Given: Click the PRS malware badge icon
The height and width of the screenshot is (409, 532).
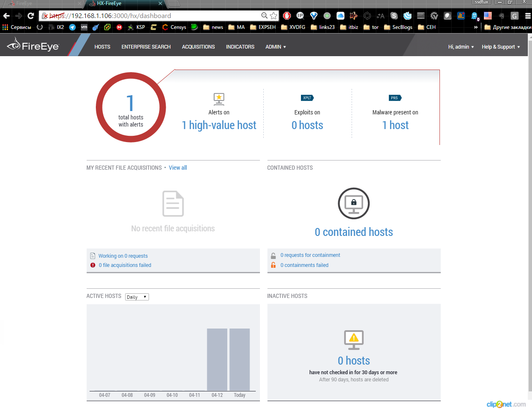Looking at the screenshot, I should tap(395, 98).
